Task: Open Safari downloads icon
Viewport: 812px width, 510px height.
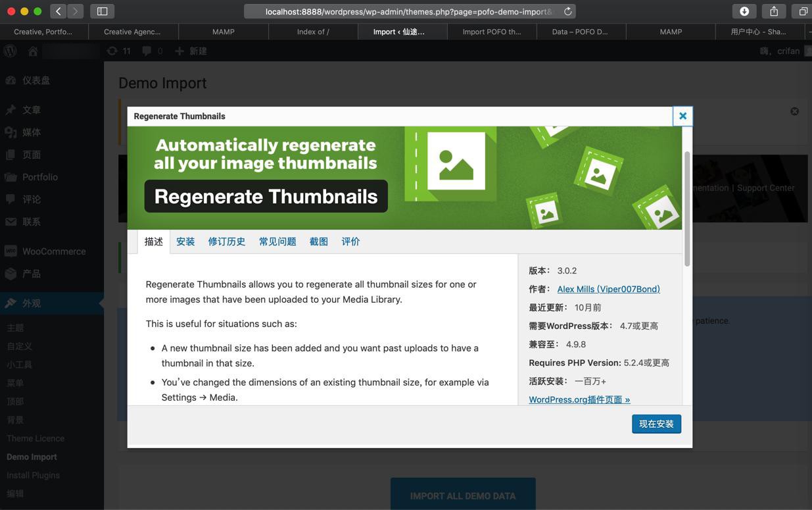Action: pyautogui.click(x=744, y=11)
